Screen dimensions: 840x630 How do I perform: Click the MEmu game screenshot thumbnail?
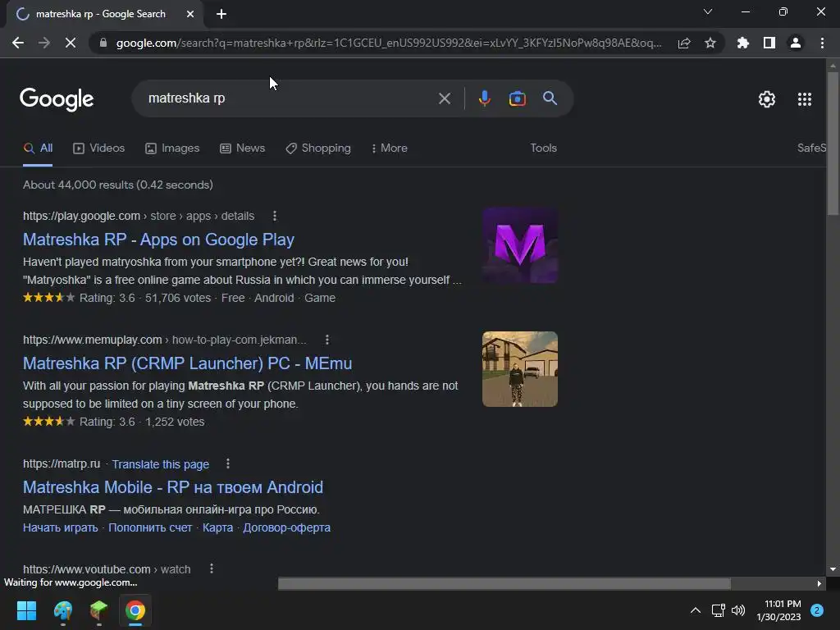click(x=519, y=369)
